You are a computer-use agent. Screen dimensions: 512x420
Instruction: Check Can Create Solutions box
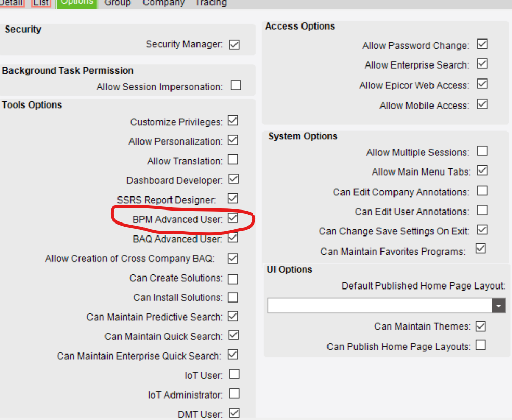click(x=233, y=279)
